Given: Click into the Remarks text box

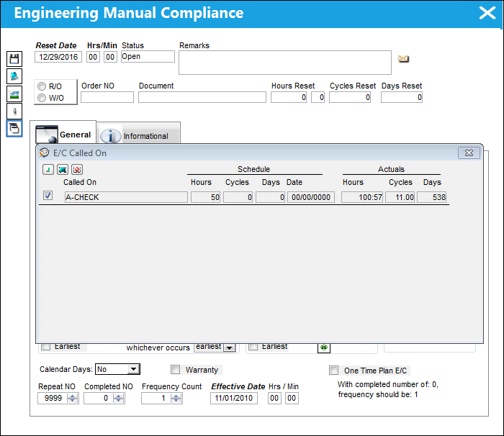Looking at the screenshot, I should click(285, 63).
